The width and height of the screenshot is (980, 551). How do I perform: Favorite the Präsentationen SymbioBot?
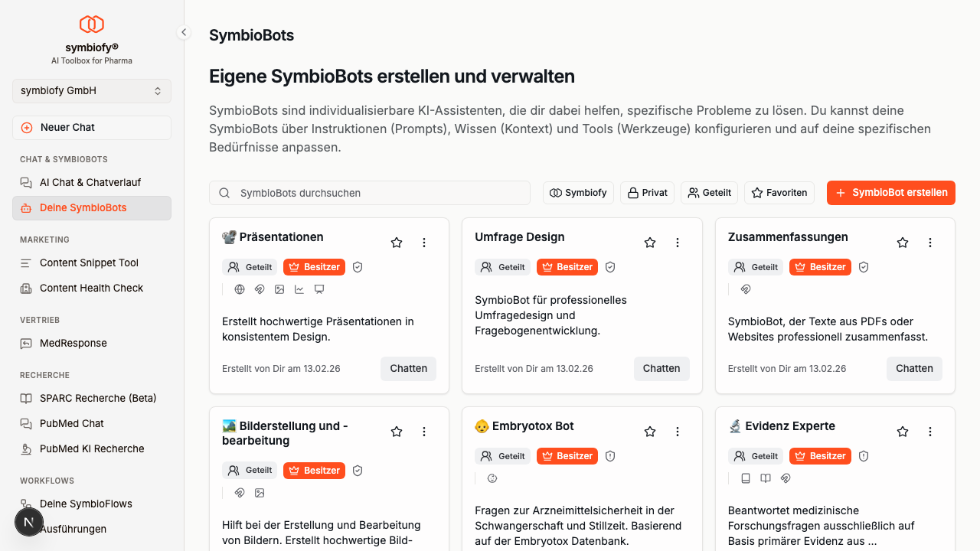[397, 242]
